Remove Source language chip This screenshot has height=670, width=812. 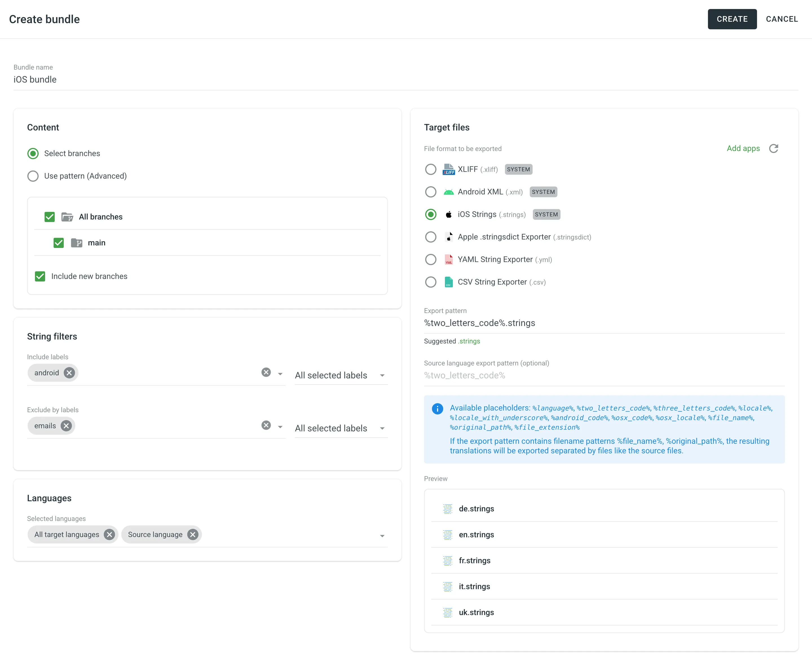(x=193, y=534)
